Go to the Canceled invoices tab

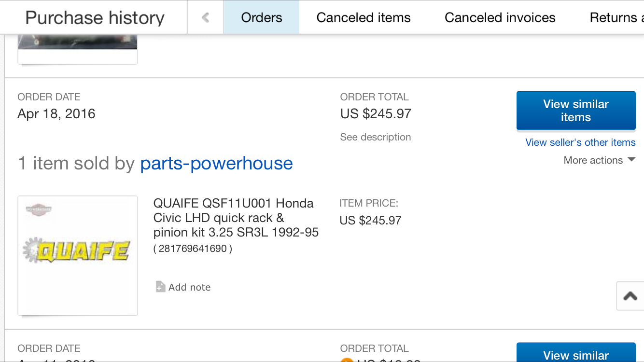tap(500, 18)
